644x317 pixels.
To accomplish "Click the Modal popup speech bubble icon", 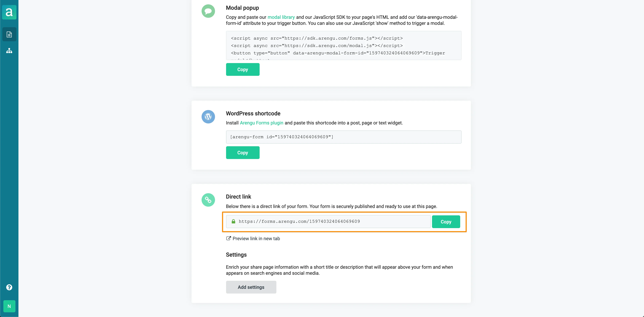I will [x=208, y=11].
